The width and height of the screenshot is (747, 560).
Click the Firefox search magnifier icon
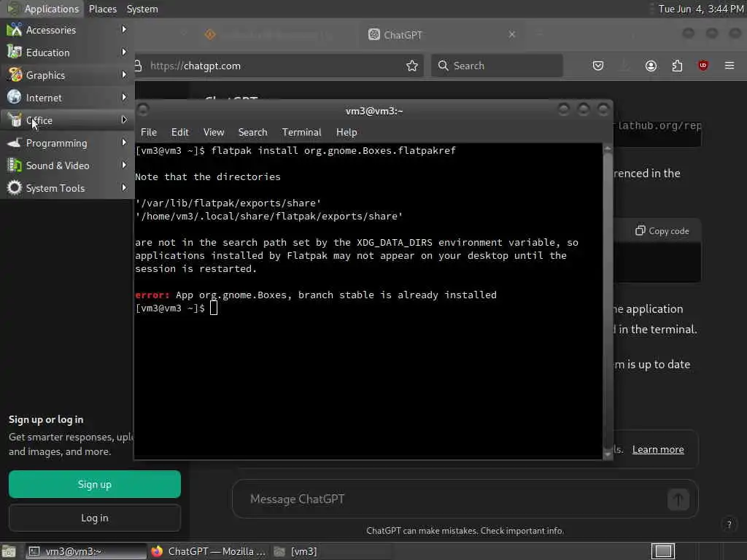click(443, 66)
